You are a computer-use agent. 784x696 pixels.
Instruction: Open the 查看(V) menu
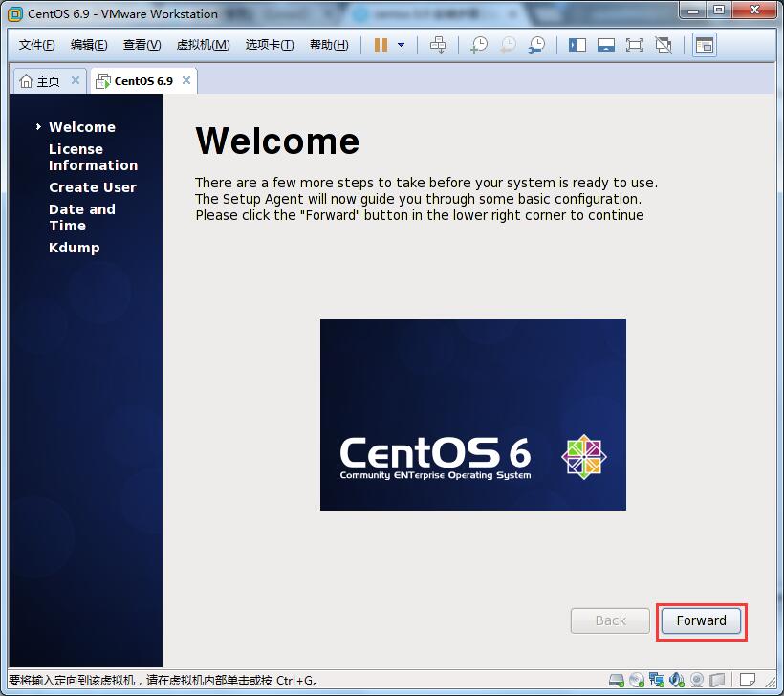coord(142,45)
